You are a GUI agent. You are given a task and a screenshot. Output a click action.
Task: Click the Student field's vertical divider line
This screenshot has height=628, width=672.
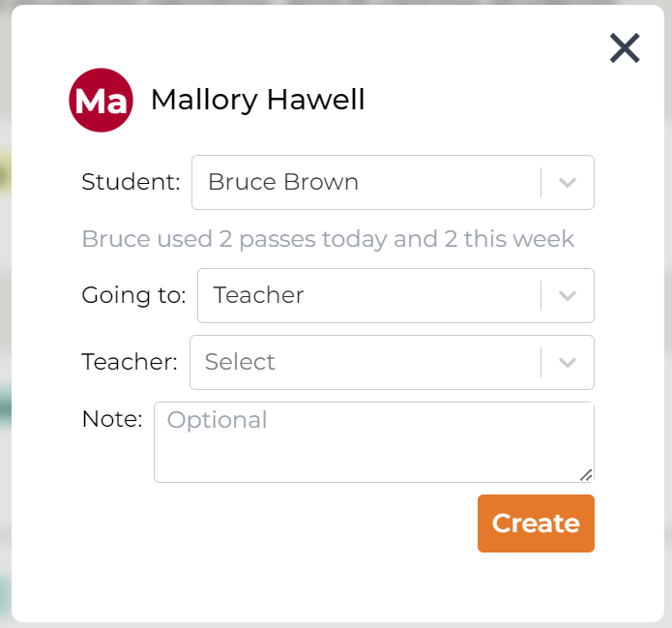coord(541,182)
